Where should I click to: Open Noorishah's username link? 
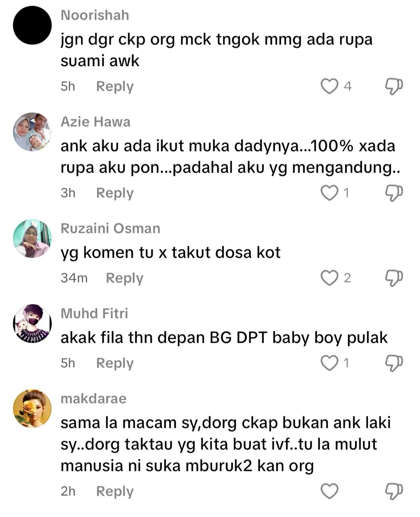95,15
